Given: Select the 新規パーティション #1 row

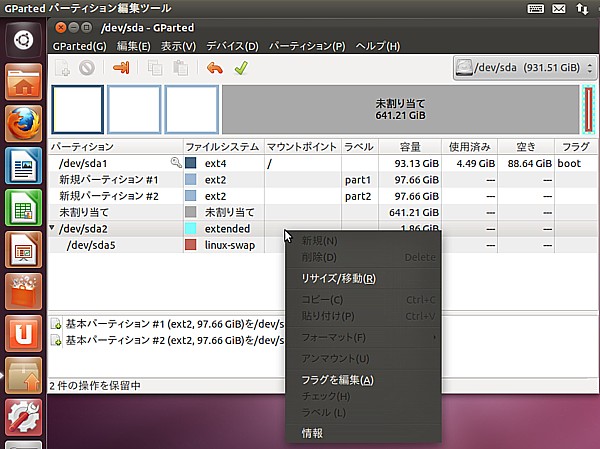Looking at the screenshot, I should pos(322,180).
